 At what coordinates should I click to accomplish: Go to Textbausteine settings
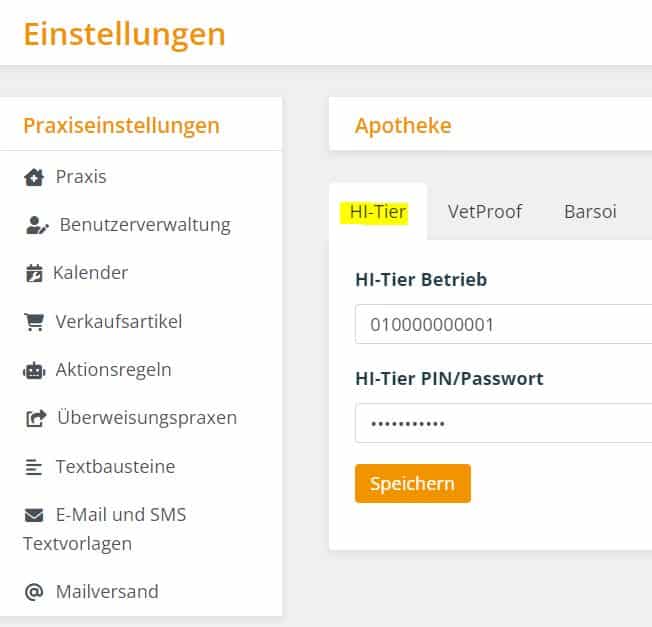tap(116, 467)
